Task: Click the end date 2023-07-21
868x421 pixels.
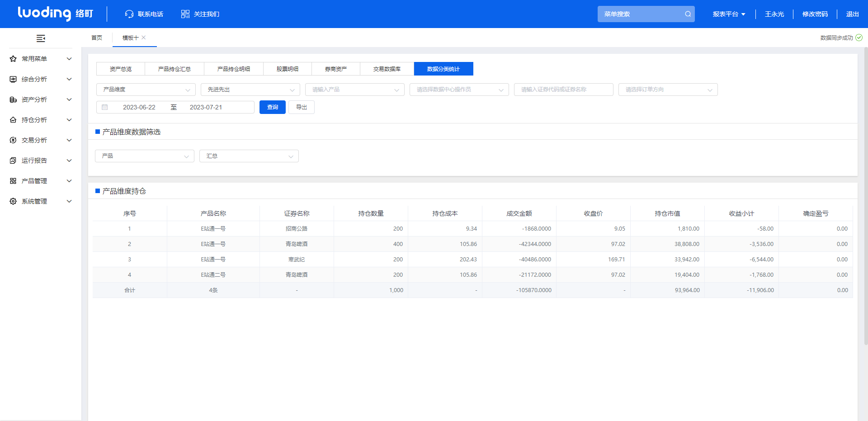Action: pos(206,107)
